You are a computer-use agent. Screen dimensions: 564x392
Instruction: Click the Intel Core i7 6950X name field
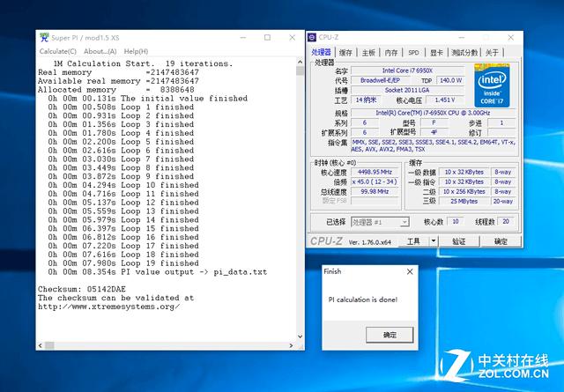click(407, 70)
